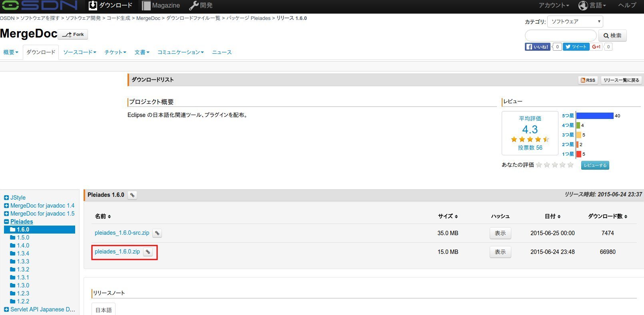Select release folder 1.3.2 in tree

pyautogui.click(x=20, y=269)
